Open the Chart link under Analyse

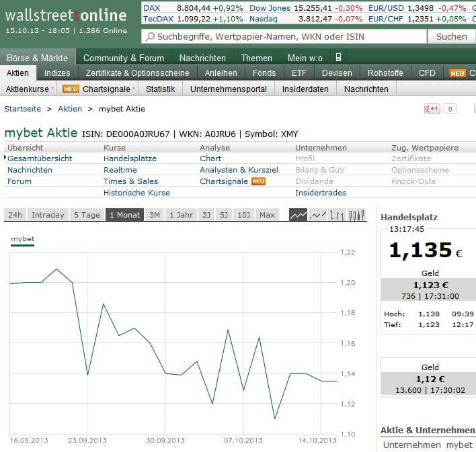point(210,159)
